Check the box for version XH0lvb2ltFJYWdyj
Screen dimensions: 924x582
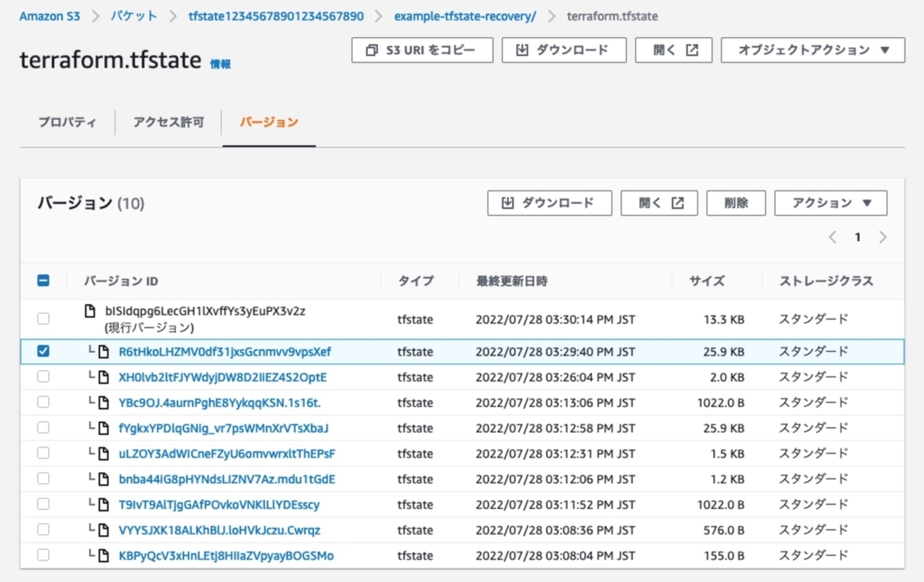coord(43,377)
